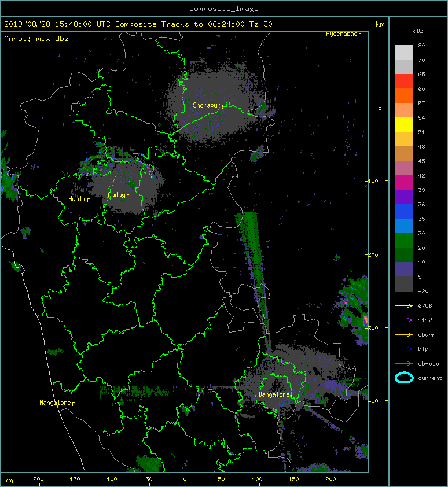Click the magenta eb+bip arrow symbol
448x487 pixels.
coord(404,363)
